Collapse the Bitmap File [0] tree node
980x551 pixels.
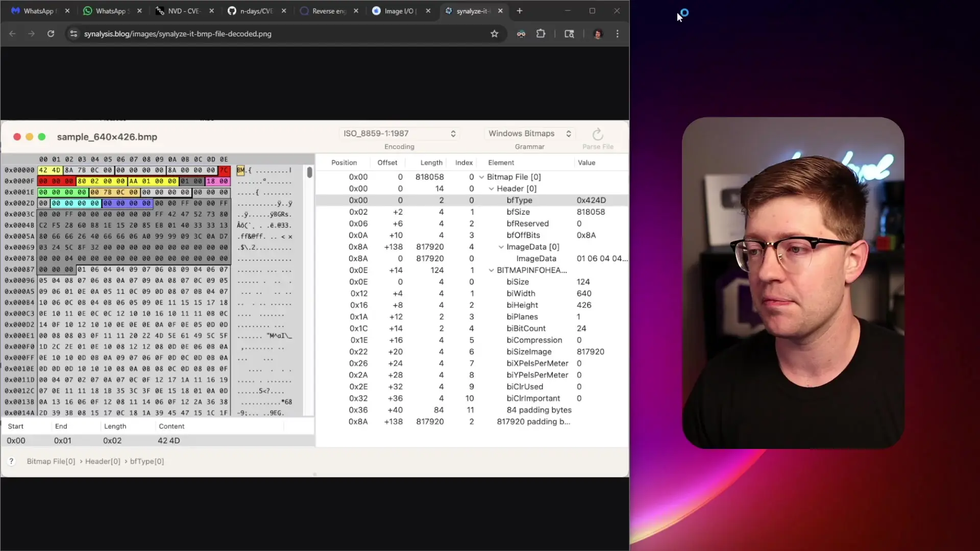(481, 177)
